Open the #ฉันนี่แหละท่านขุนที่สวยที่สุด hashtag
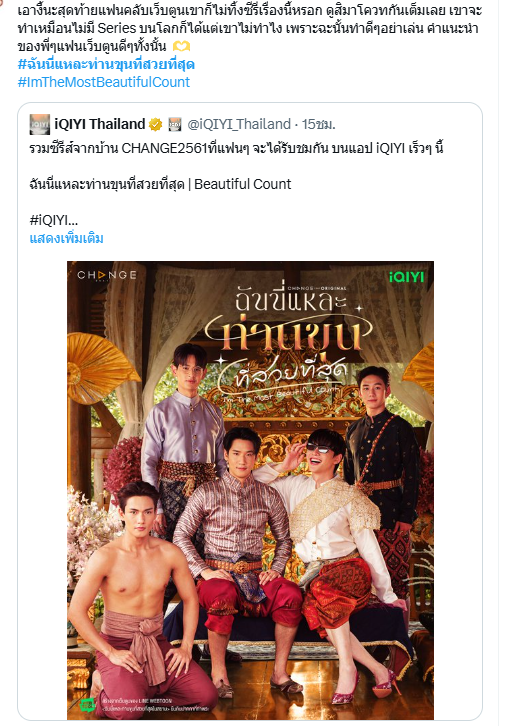This screenshot has width=515, height=726. click(x=106, y=64)
